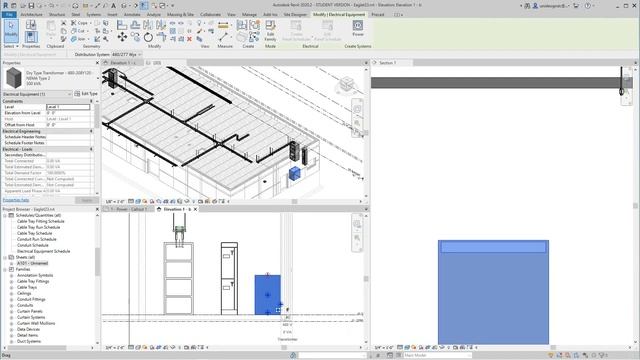640x360 pixels.
Task: Open the Manage ribbon tab
Action: pyautogui.click(x=249, y=15)
